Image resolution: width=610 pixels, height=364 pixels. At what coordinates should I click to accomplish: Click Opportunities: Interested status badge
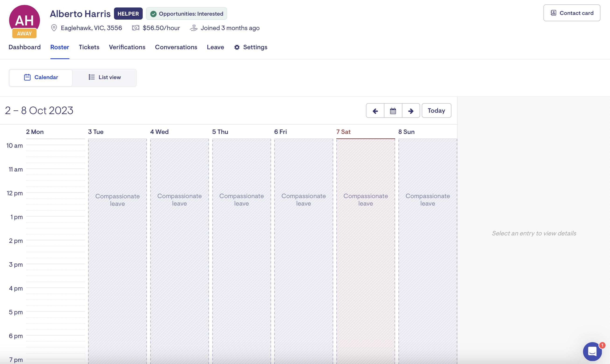[x=186, y=14]
